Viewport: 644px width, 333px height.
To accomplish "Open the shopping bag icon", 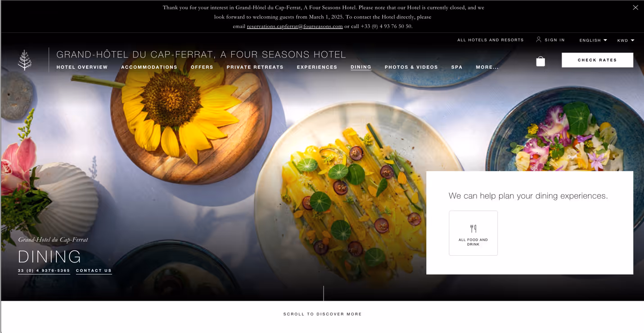I will pos(540,61).
